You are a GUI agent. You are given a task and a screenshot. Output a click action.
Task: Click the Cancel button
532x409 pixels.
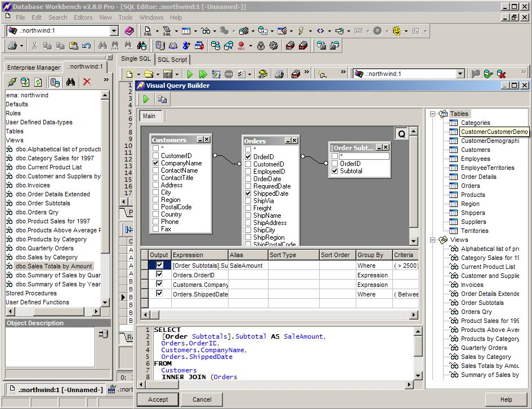click(202, 399)
